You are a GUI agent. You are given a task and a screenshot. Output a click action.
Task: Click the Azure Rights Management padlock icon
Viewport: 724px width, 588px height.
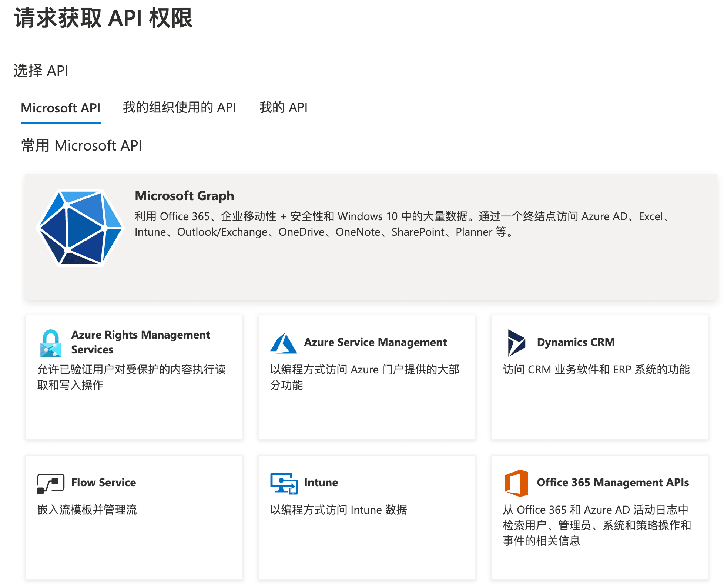pos(51,343)
